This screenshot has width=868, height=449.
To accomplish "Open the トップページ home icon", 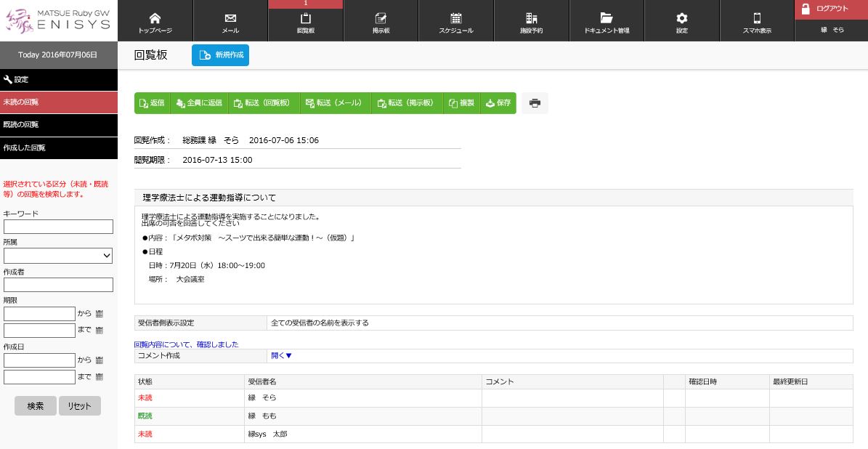I will (155, 18).
